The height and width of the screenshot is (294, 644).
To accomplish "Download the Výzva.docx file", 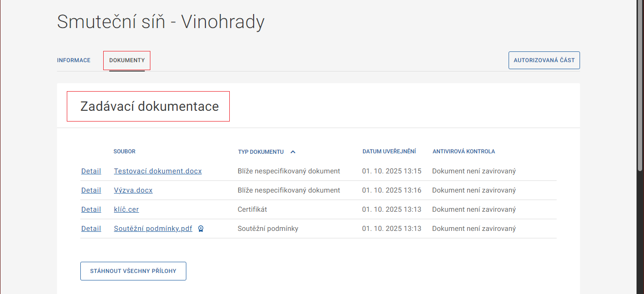I will point(133,190).
